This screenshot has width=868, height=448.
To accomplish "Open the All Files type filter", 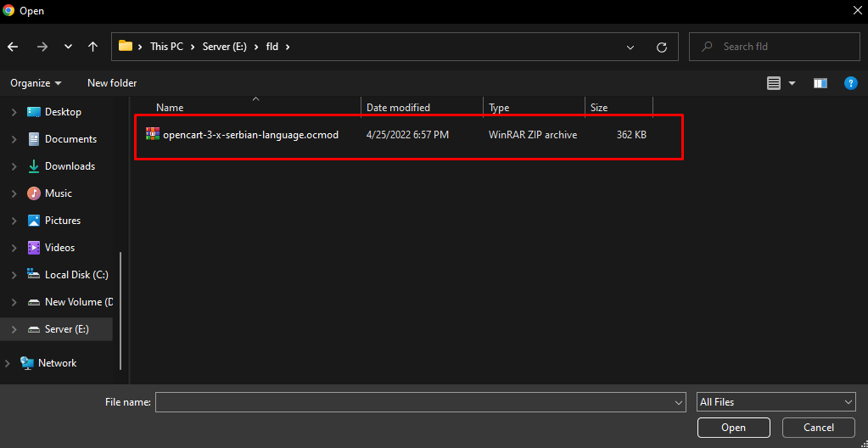I will tap(776, 402).
